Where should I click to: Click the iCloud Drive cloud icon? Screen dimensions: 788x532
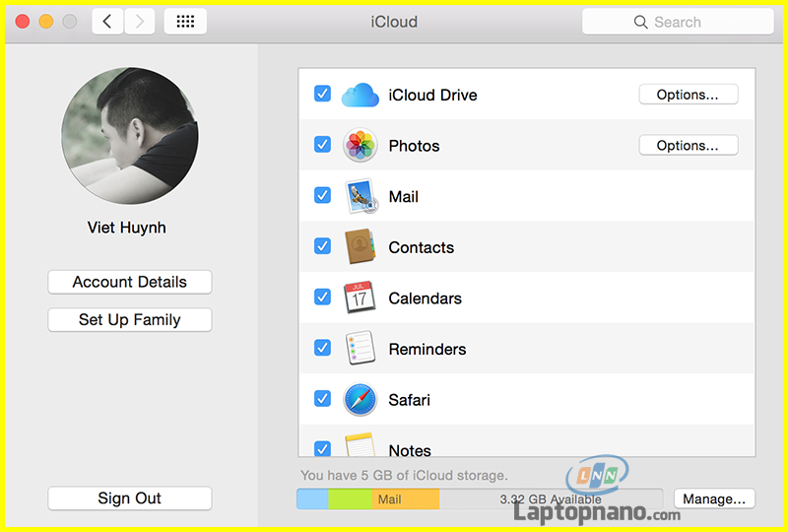361,95
